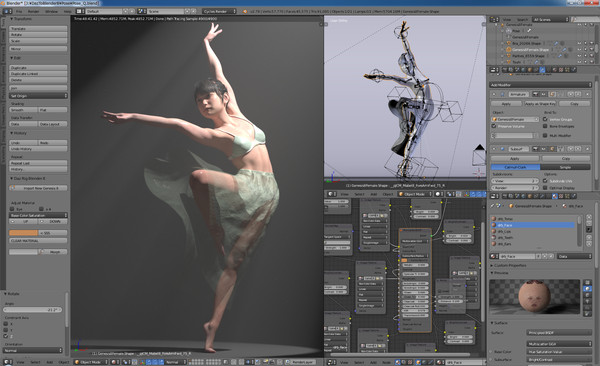Viewport: 600px width, 366px height.
Task: Open the 3D viewport editor-type icon in bottom-left header
Action: (7, 362)
